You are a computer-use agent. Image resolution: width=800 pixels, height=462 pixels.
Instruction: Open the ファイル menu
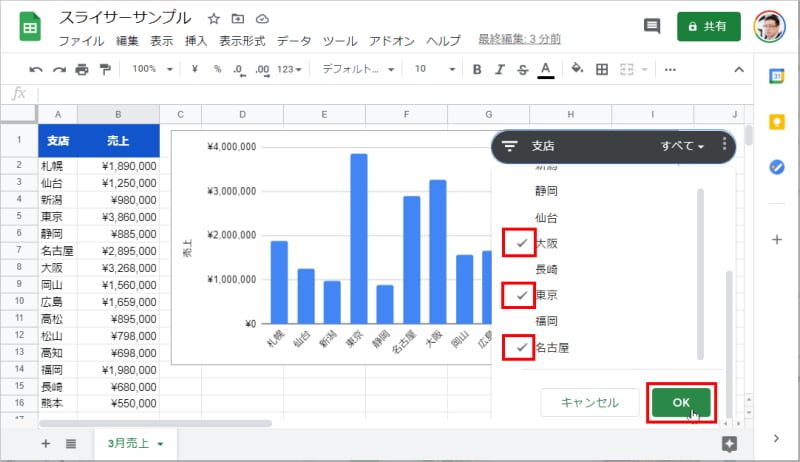81,41
